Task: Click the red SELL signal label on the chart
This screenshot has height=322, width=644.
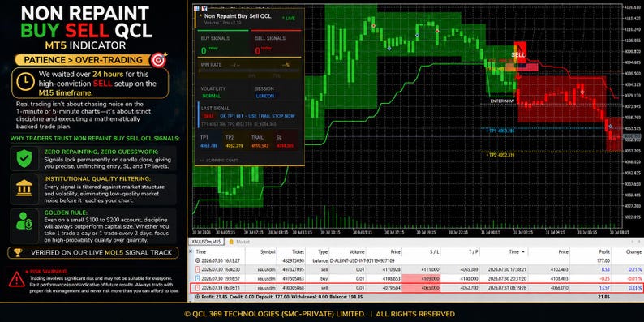Action: tap(518, 54)
